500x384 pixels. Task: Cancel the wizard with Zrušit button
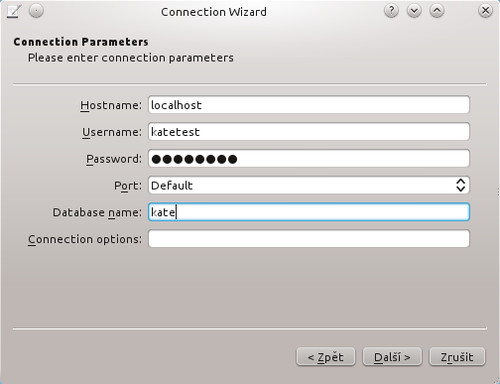point(457,357)
